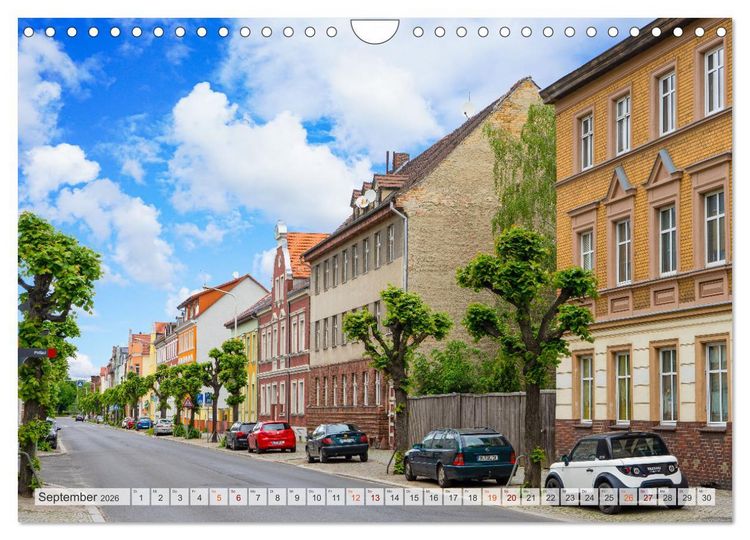Select Saturday date 5 in calendar strip
The height and width of the screenshot is (540, 750).
click(219, 497)
